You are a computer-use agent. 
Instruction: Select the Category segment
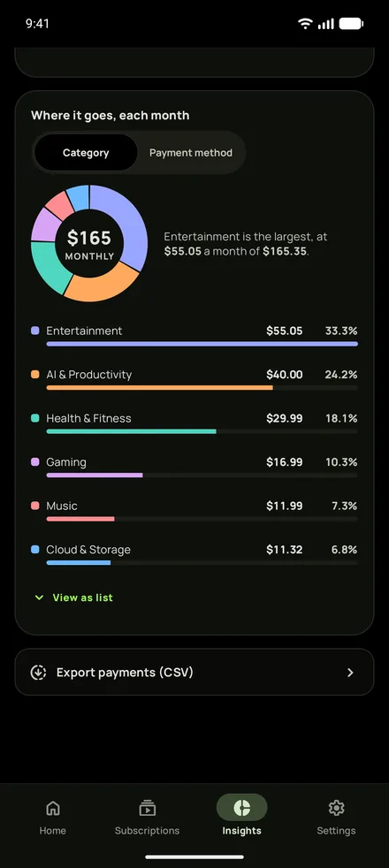point(86,153)
